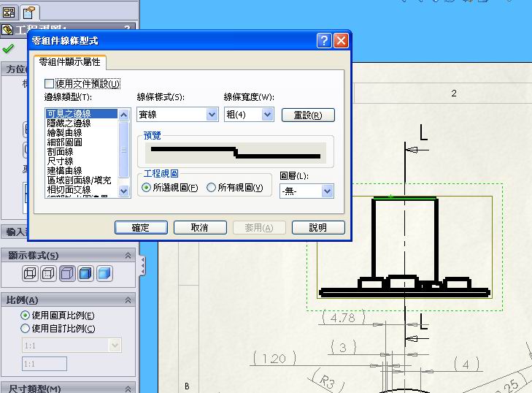Collapse the 顯示樣式 section
Image resolution: width=532 pixels, height=393 pixels.
point(128,256)
